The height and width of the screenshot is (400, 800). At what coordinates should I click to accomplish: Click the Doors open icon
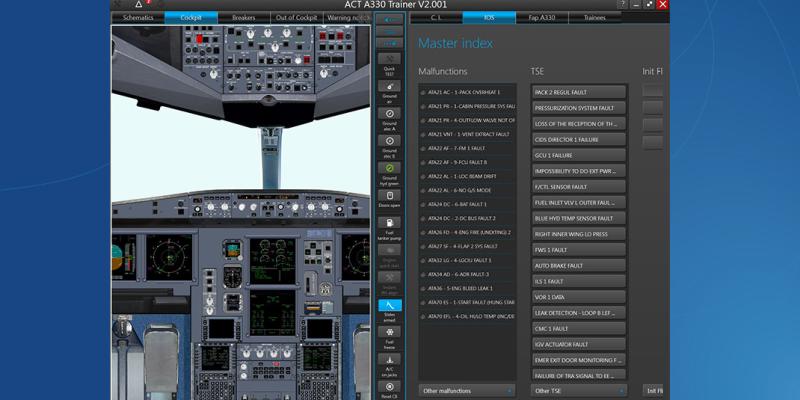click(389, 195)
